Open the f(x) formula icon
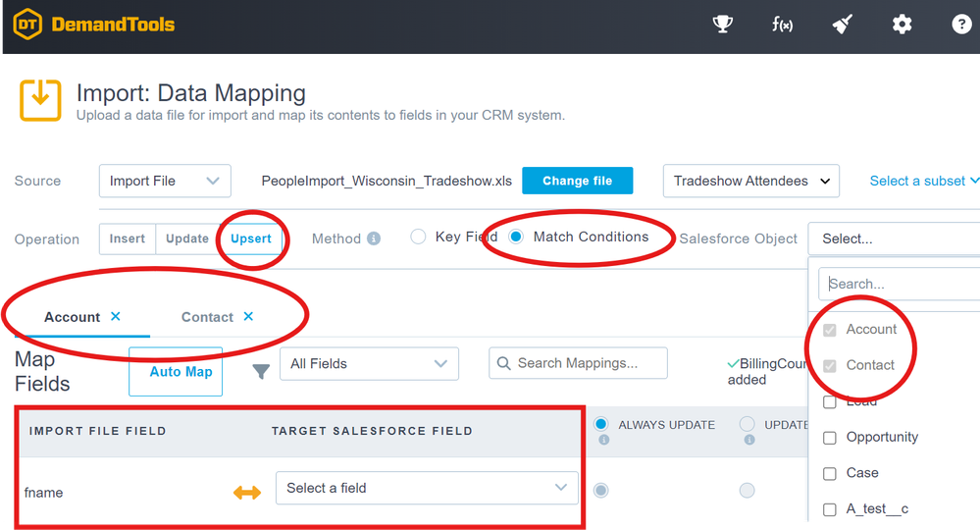This screenshot has width=980, height=530. [782, 25]
